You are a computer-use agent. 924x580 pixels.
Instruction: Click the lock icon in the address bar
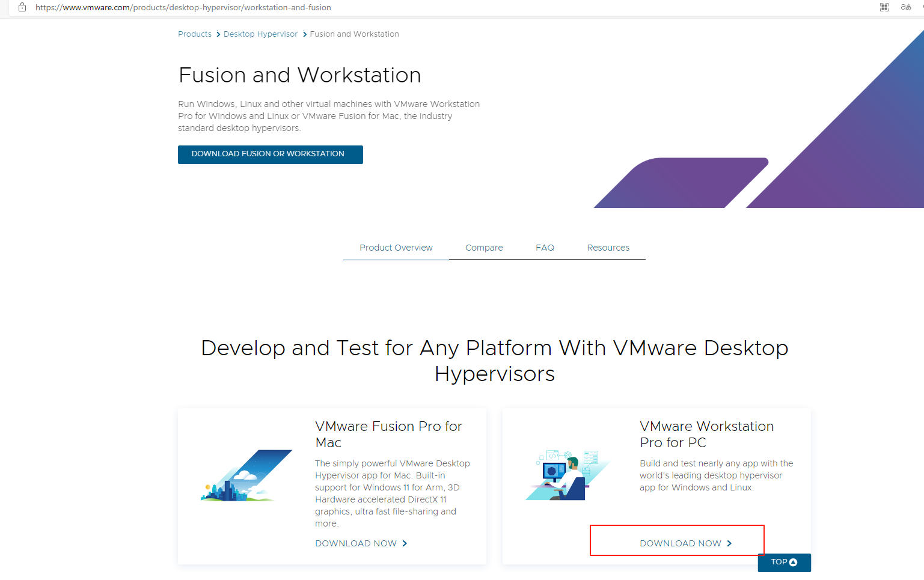tap(22, 7)
